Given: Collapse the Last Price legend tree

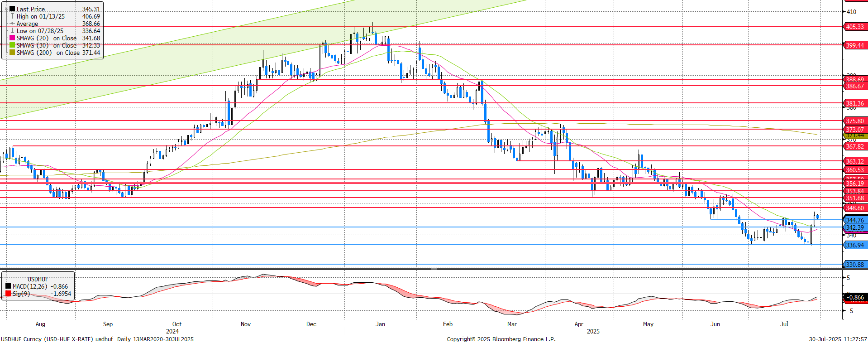Looking at the screenshot, I should tap(6, 9).
